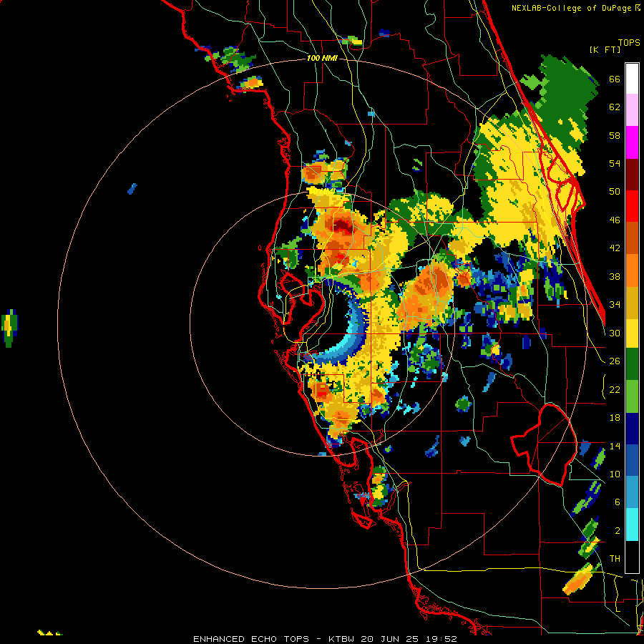Click the 66 value on the legend
Image resolution: width=644 pixels, height=644 pixels.
point(615,79)
